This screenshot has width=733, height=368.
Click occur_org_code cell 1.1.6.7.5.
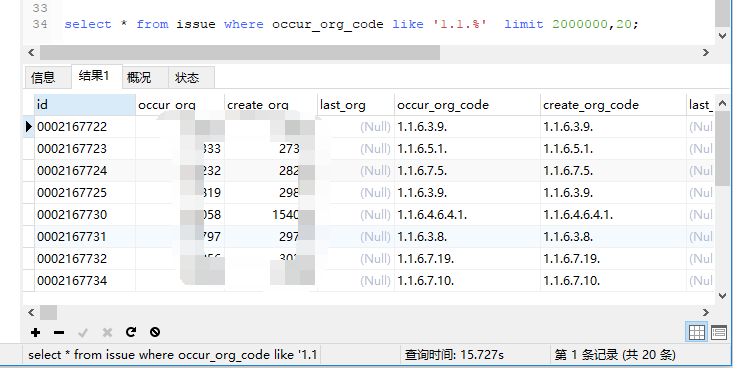pyautogui.click(x=467, y=171)
